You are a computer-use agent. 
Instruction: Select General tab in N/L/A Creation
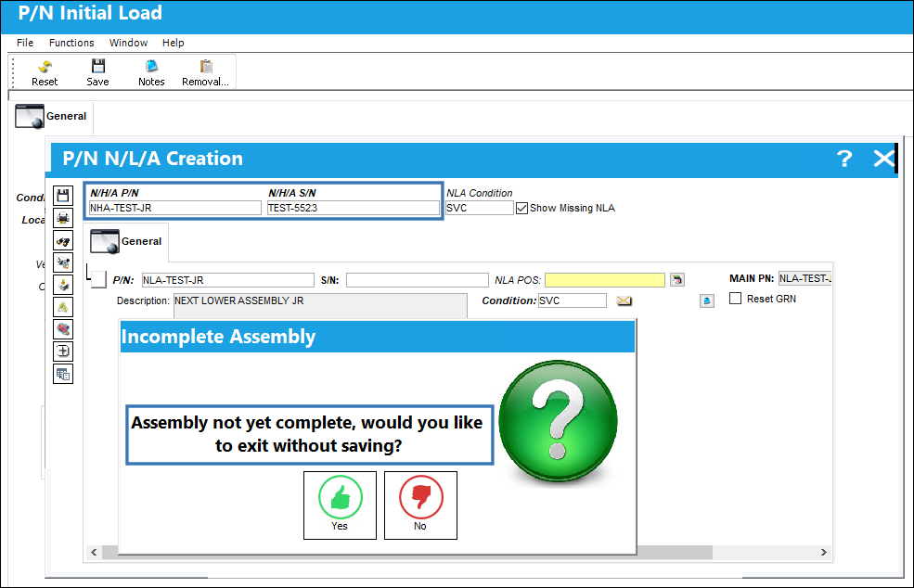[x=126, y=241]
